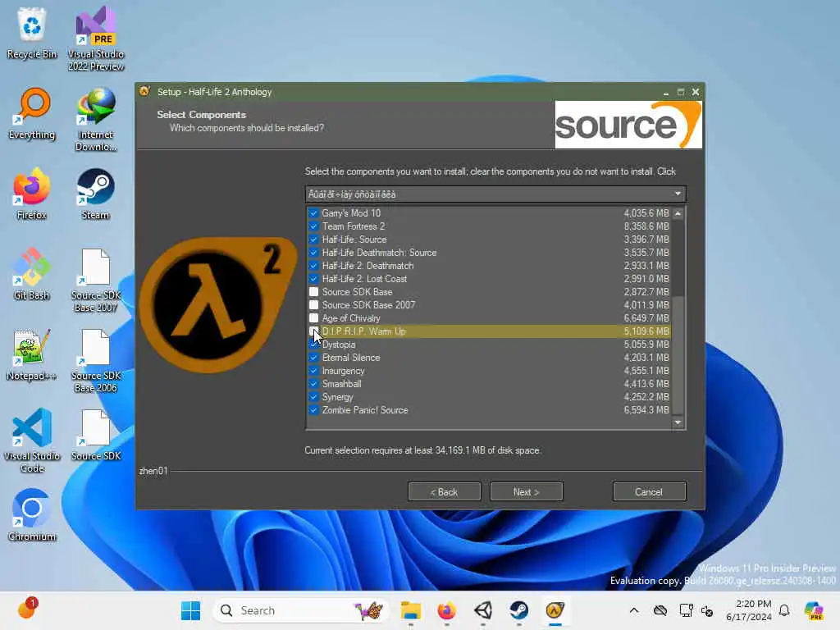Go back with the < Back button
Screen dimensions: 840x630
pyautogui.click(x=444, y=492)
